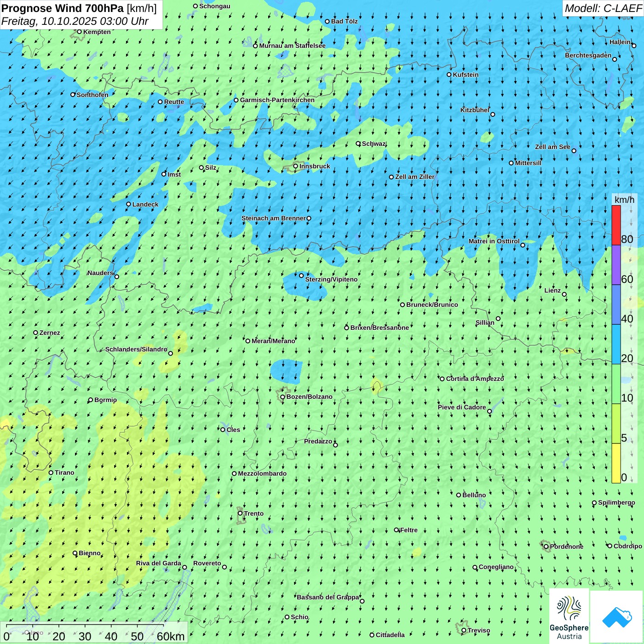Click the date 'Freitag, 10.10.2025 03:00 Uhr'
The height and width of the screenshot is (644, 644).
pyautogui.click(x=75, y=21)
